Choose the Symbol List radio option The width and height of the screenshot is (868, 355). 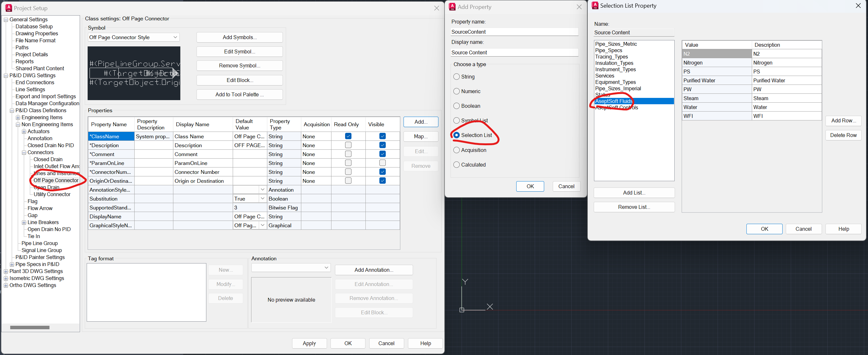tap(457, 120)
